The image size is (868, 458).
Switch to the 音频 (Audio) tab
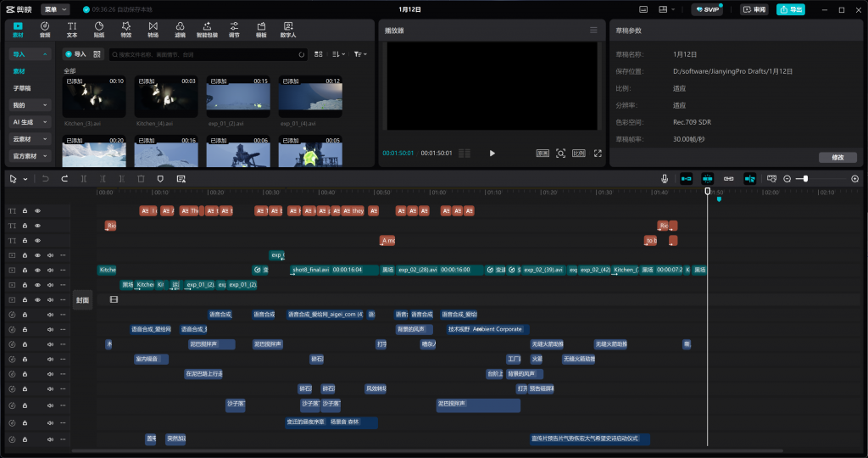coord(44,31)
